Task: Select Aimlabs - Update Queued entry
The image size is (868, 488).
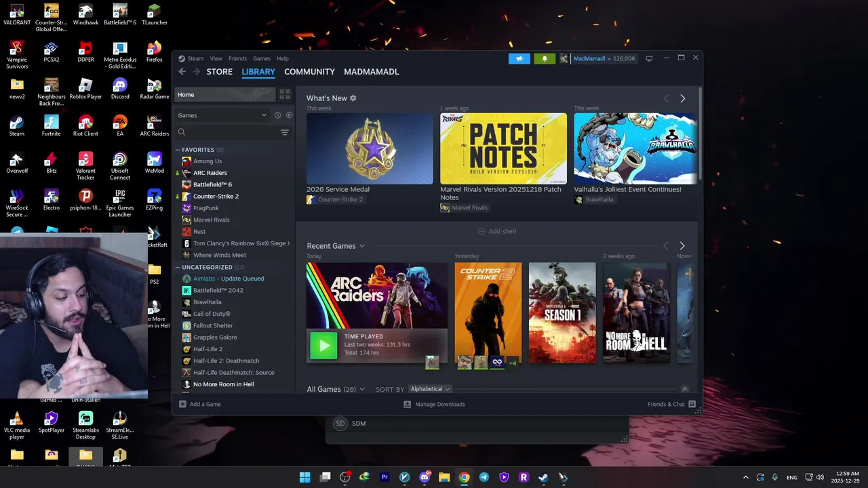Action: click(229, 279)
